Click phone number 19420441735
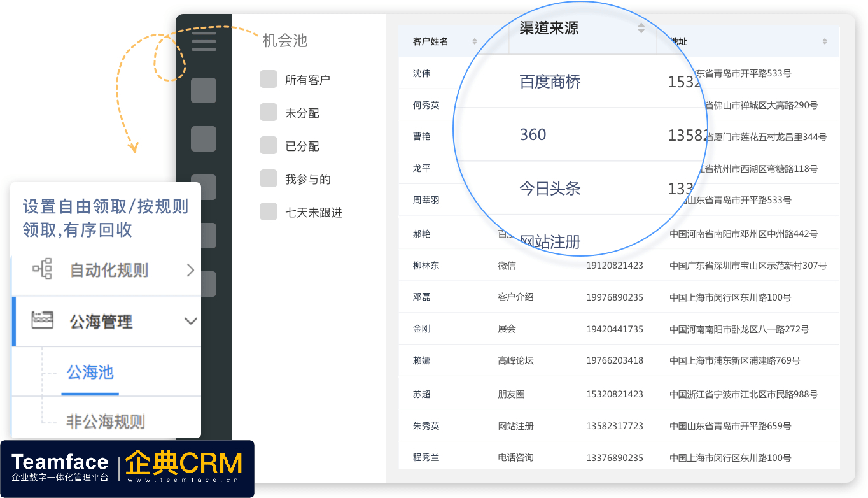 [x=615, y=329]
